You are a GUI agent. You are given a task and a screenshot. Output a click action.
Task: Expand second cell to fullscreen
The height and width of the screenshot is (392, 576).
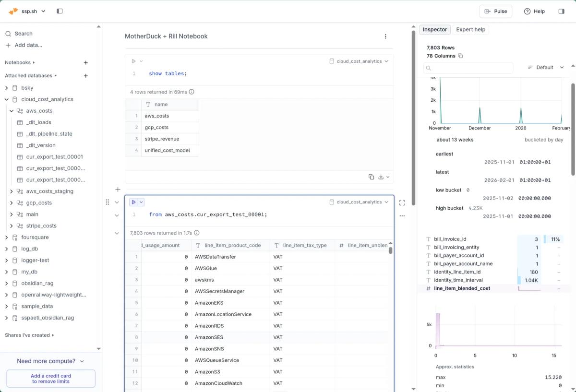click(x=402, y=202)
